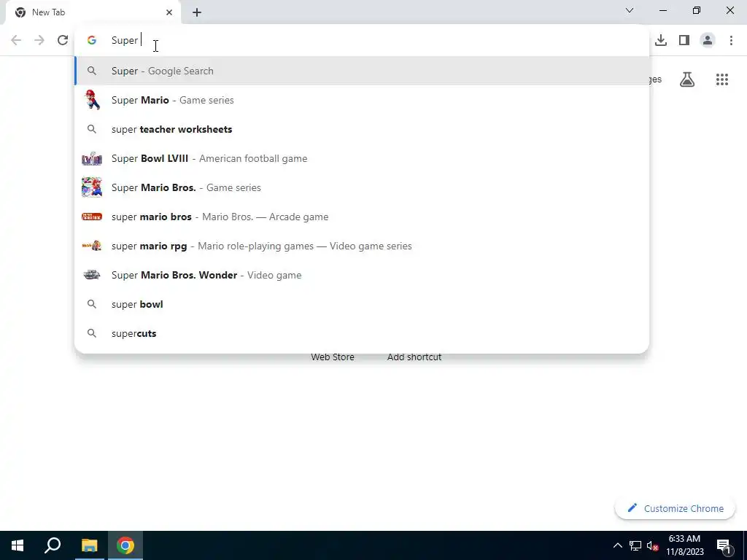Click the browser back arrow
Viewport: 747px width, 560px height.
coord(16,40)
